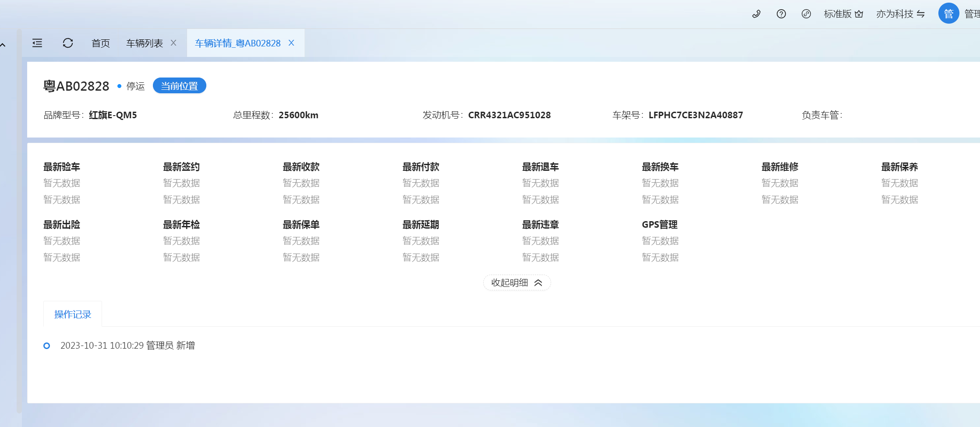Image resolution: width=980 pixels, height=427 pixels.
Task: Switch to the 首页 tab
Action: point(101,43)
